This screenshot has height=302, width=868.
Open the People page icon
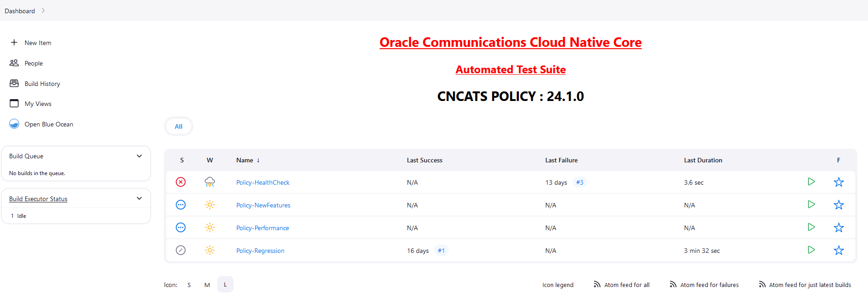[x=14, y=63]
